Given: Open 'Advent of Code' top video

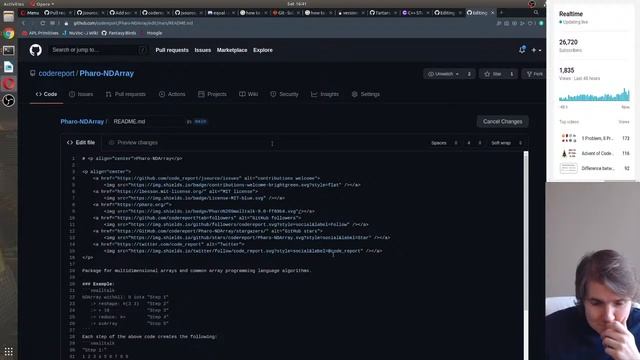Looking at the screenshot, I should click(595, 153).
